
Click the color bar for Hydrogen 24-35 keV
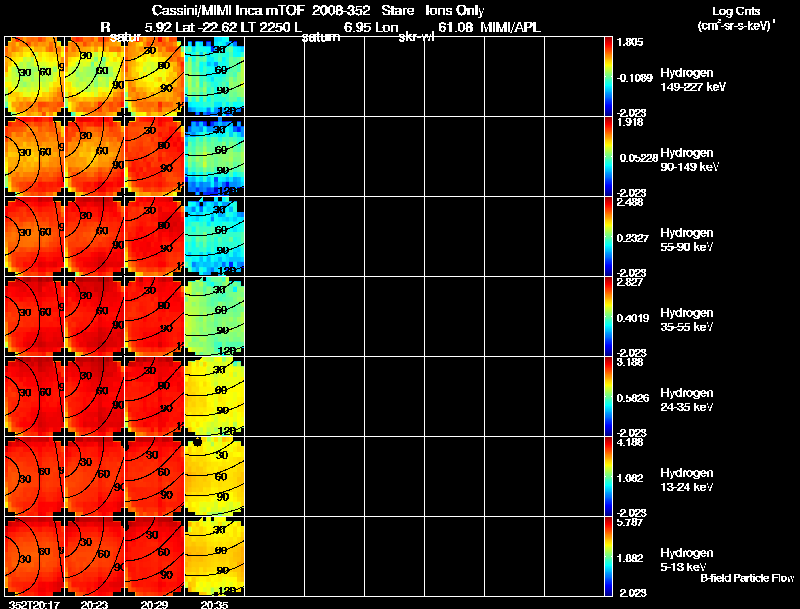(609, 397)
